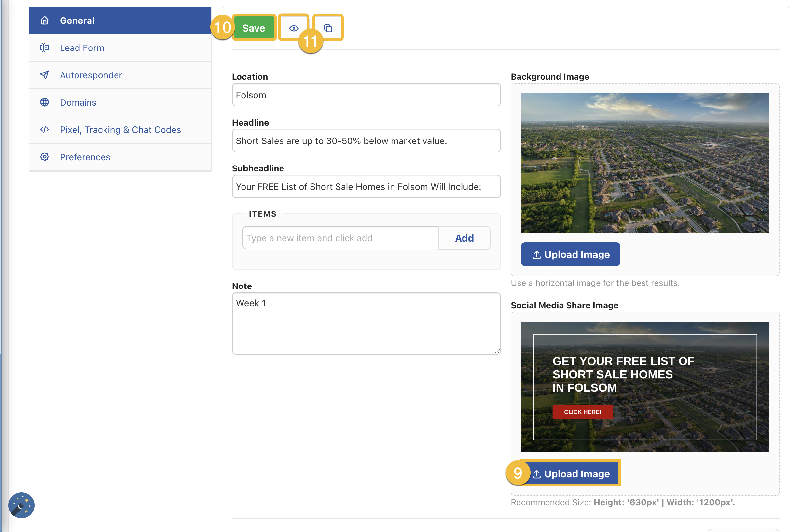Click the magic wand helper icon
Viewport: 802px width, 532px height.
(x=21, y=505)
